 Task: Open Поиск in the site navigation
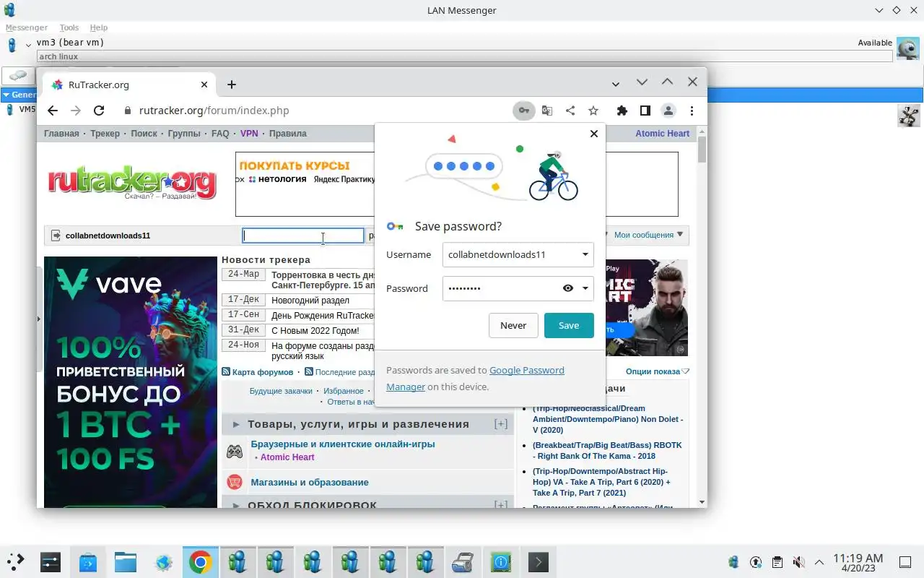[144, 134]
